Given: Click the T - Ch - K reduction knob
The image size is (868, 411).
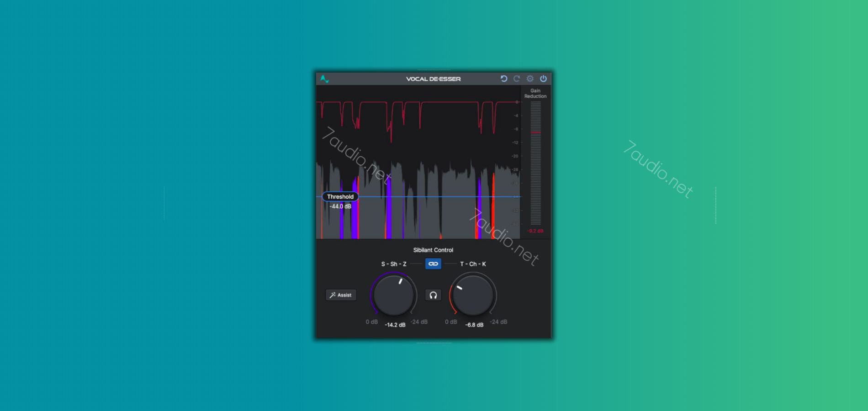Looking at the screenshot, I should point(473,295).
